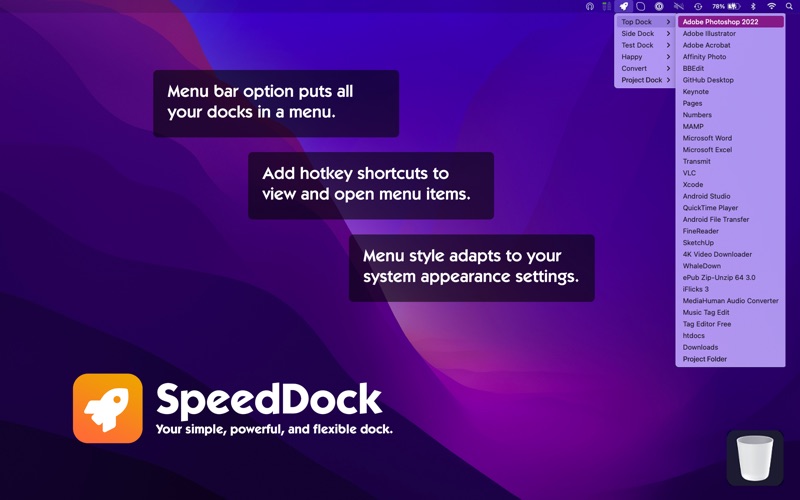Choose Tag Editor Free from the submenu

click(x=731, y=324)
